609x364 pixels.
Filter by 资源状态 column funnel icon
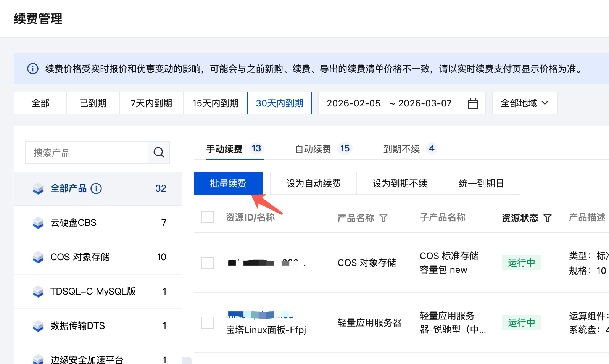(x=548, y=218)
